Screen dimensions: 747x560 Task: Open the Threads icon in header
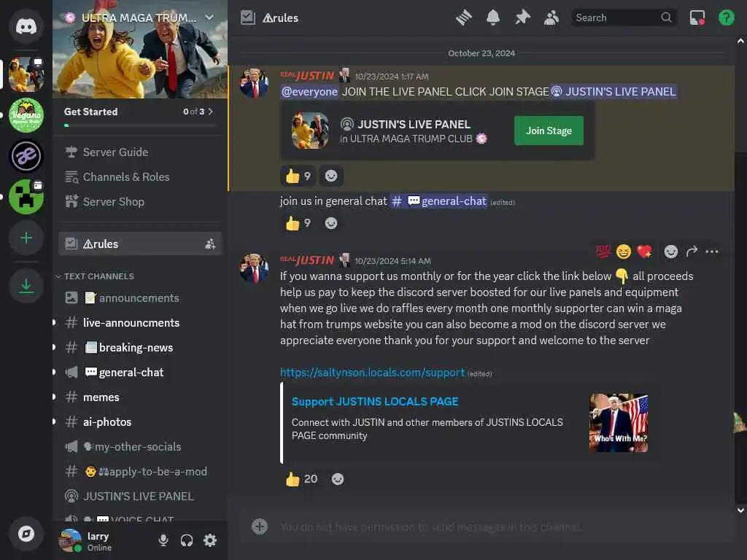click(463, 17)
